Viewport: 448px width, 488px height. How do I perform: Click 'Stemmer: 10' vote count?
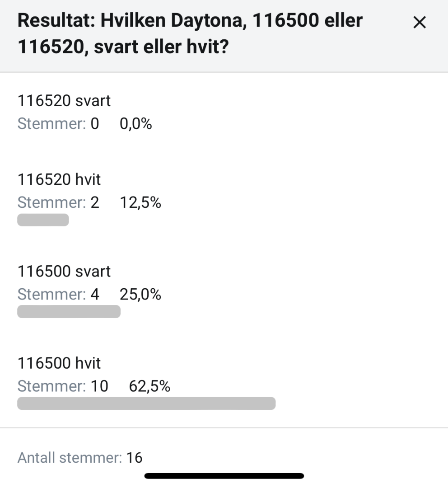63,386
